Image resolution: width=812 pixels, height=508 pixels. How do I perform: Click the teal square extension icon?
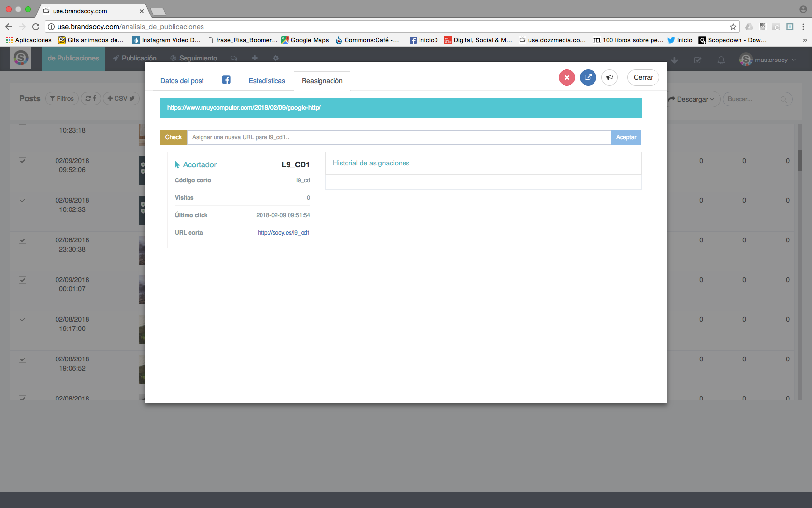pos(790,27)
